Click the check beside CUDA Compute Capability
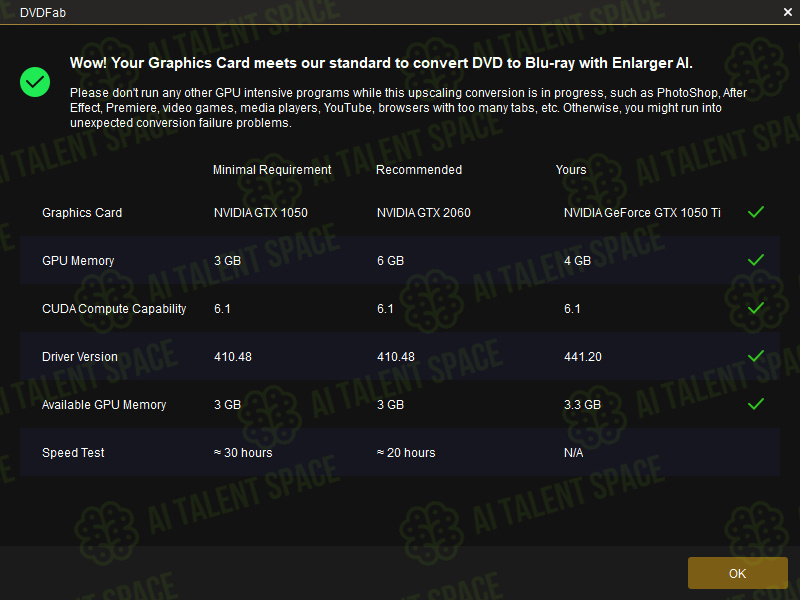The image size is (800, 600). [x=756, y=308]
